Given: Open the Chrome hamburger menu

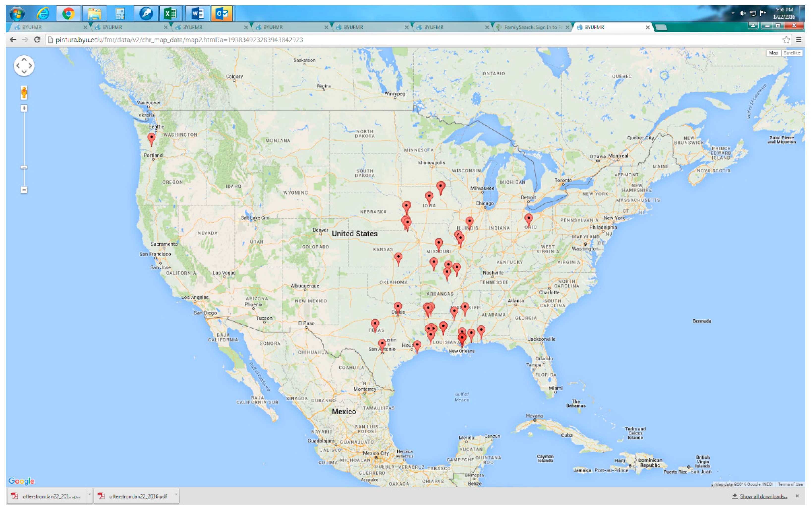Looking at the screenshot, I should [799, 40].
